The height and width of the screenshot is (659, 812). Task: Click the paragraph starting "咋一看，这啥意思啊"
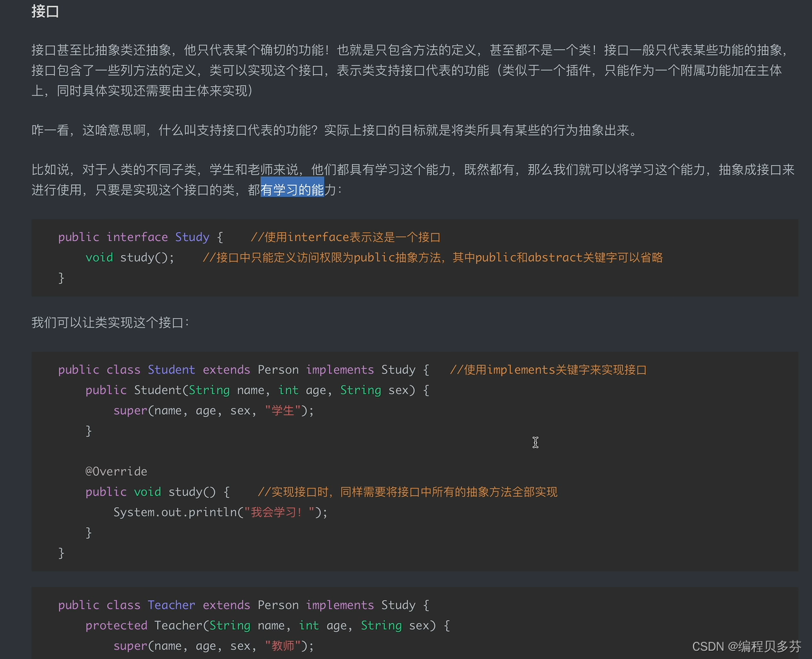point(335,130)
